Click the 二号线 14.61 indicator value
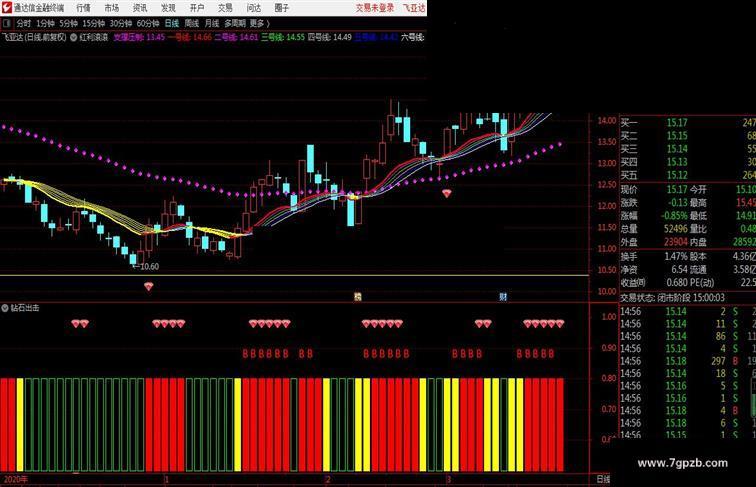Image resolution: width=756 pixels, height=487 pixels. pos(236,37)
